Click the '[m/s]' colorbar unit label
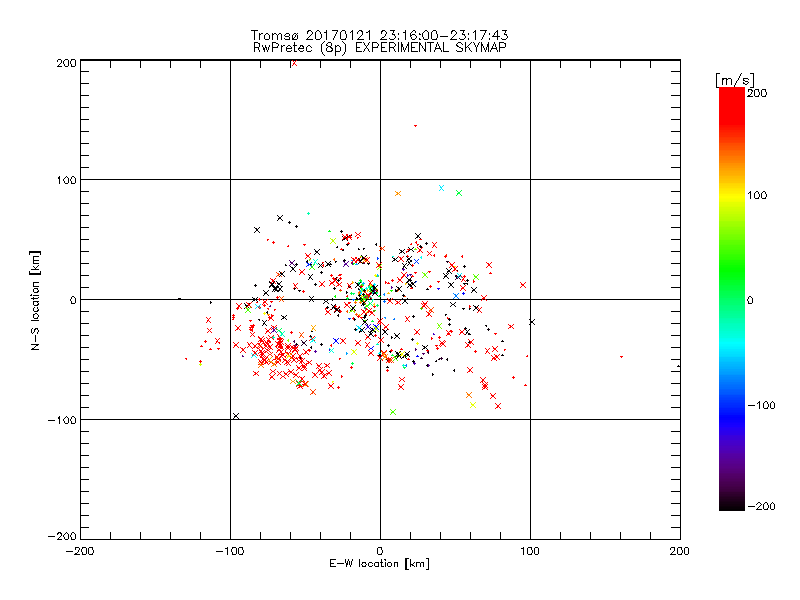Viewport: 800px width, 600px height. click(x=735, y=80)
